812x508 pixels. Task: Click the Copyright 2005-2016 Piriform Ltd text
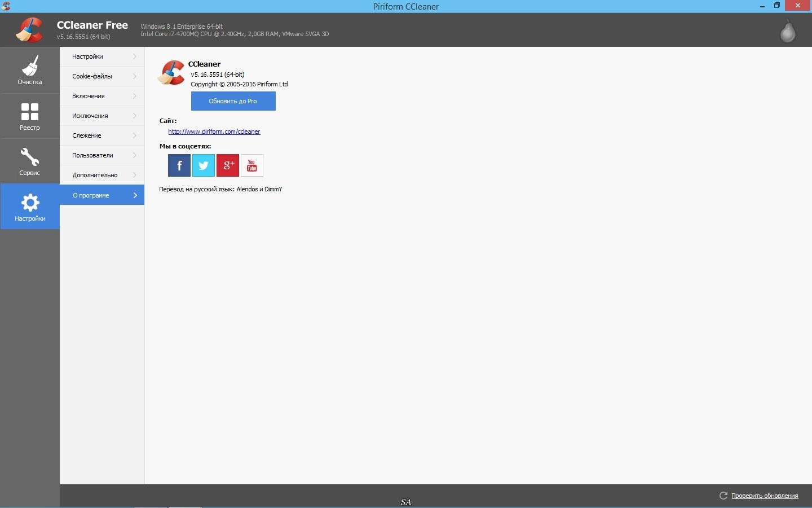coord(239,84)
